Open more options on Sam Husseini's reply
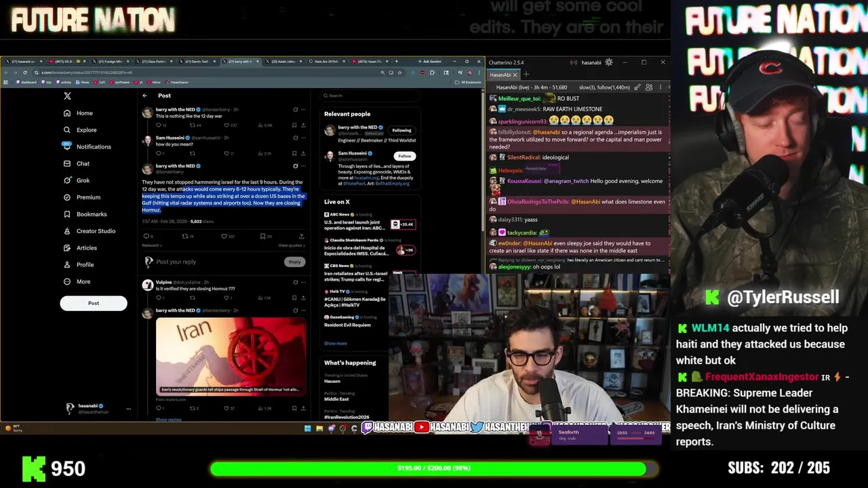This screenshot has height=488, width=868. [303, 138]
